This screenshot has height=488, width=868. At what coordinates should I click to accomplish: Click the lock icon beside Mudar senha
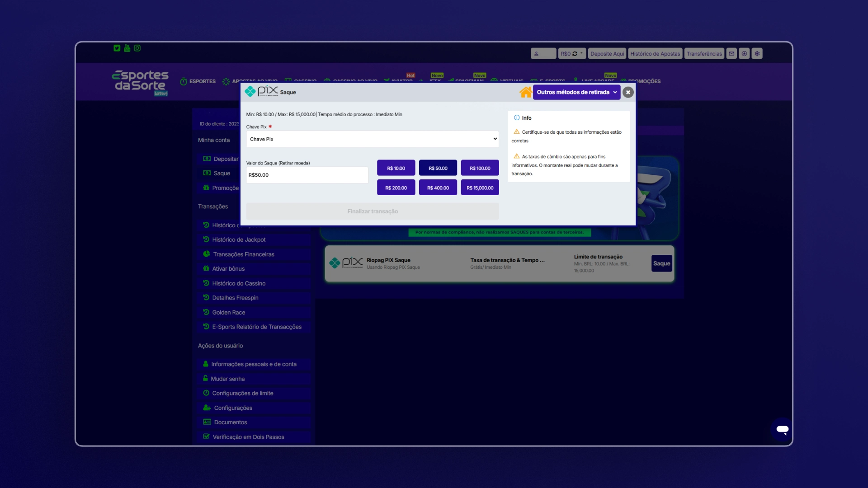click(207, 379)
